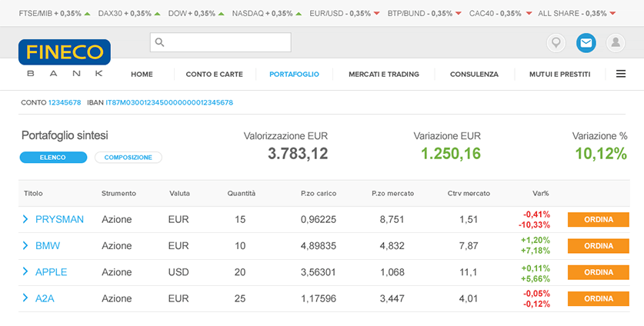The height and width of the screenshot is (326, 644).
Task: Open the hamburger menu icon
Action: [621, 74]
